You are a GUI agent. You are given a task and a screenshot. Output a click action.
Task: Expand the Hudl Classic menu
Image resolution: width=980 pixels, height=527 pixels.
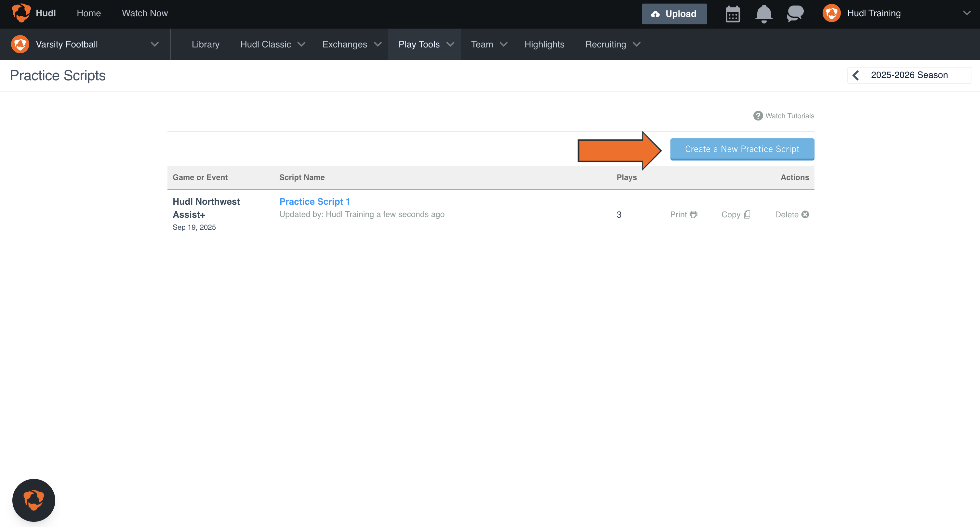pyautogui.click(x=272, y=45)
